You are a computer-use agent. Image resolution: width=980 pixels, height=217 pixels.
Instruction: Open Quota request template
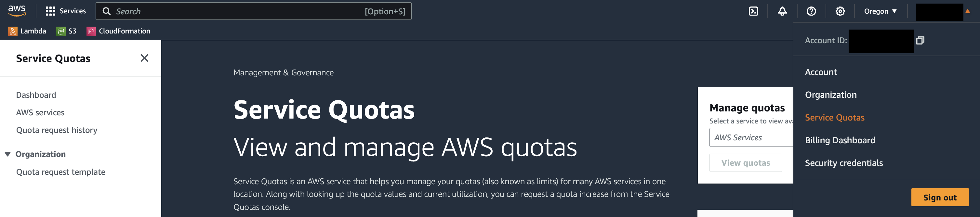click(x=60, y=172)
